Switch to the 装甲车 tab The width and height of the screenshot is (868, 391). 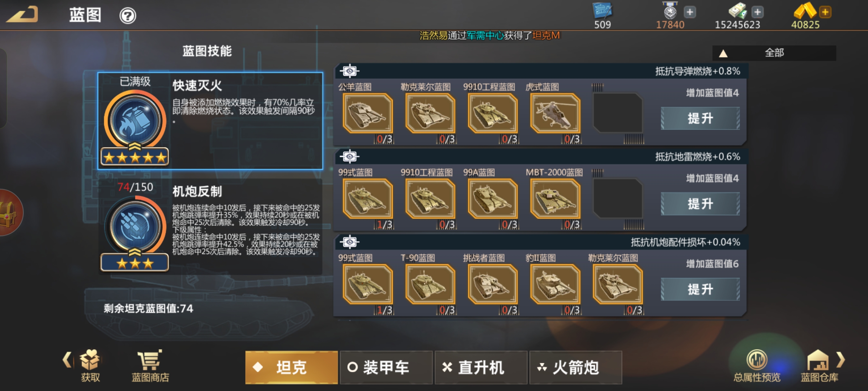click(386, 367)
